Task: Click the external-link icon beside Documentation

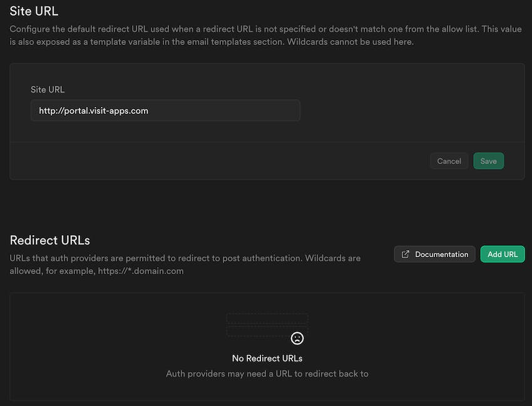Action: tap(405, 255)
